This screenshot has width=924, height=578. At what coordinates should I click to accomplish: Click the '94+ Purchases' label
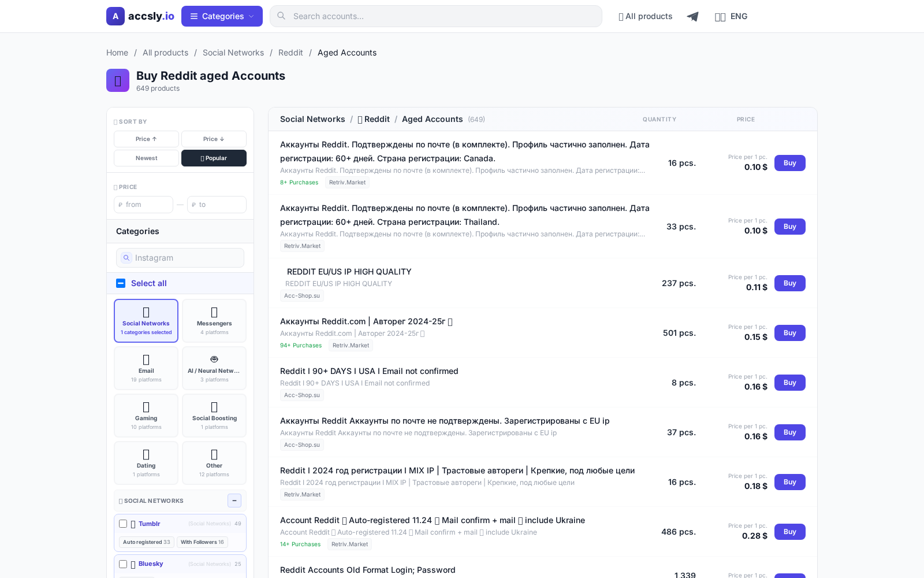[x=301, y=346]
